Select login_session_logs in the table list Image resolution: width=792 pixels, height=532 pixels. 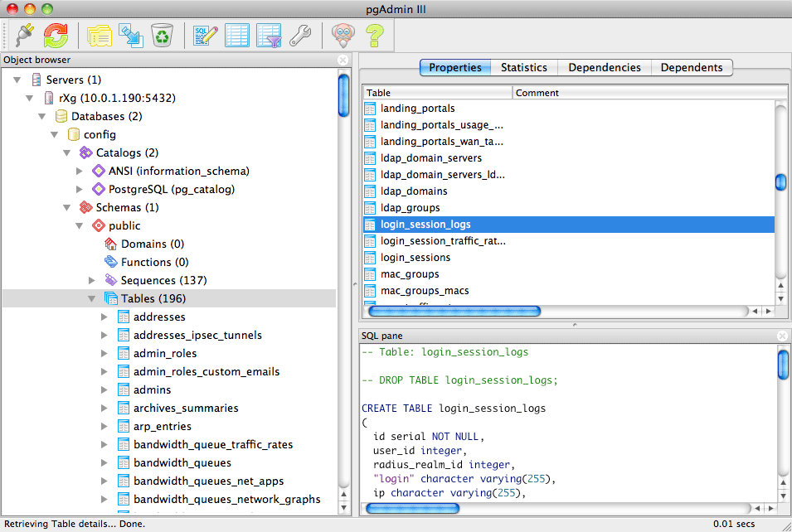(x=569, y=225)
